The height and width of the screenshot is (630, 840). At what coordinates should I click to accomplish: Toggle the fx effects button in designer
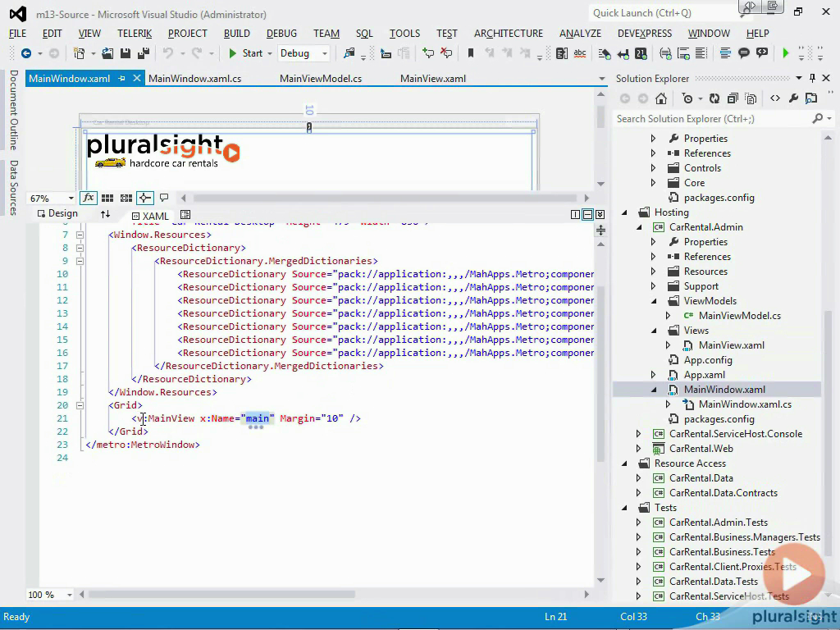coord(89,198)
